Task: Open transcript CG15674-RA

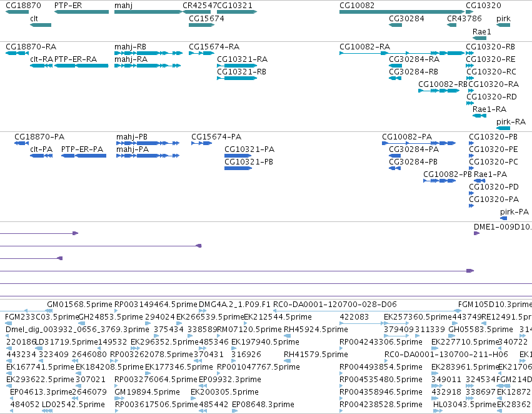Action: pyautogui.click(x=214, y=47)
